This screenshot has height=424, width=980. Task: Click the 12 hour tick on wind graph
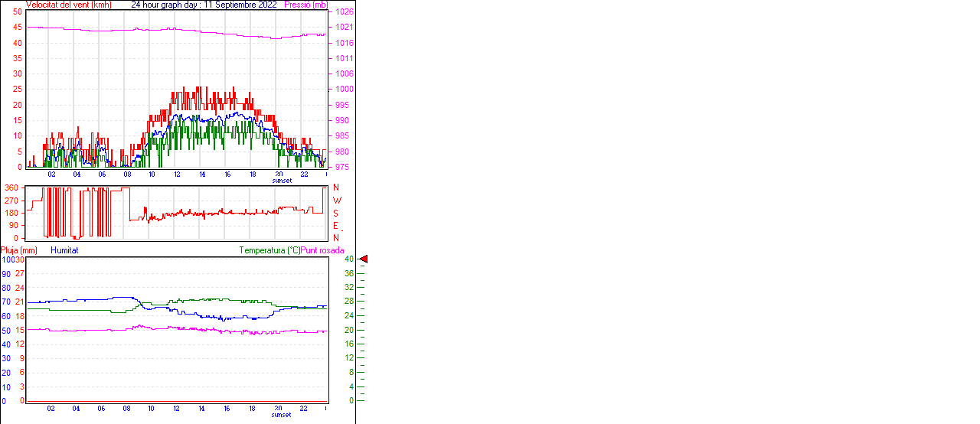[177, 174]
